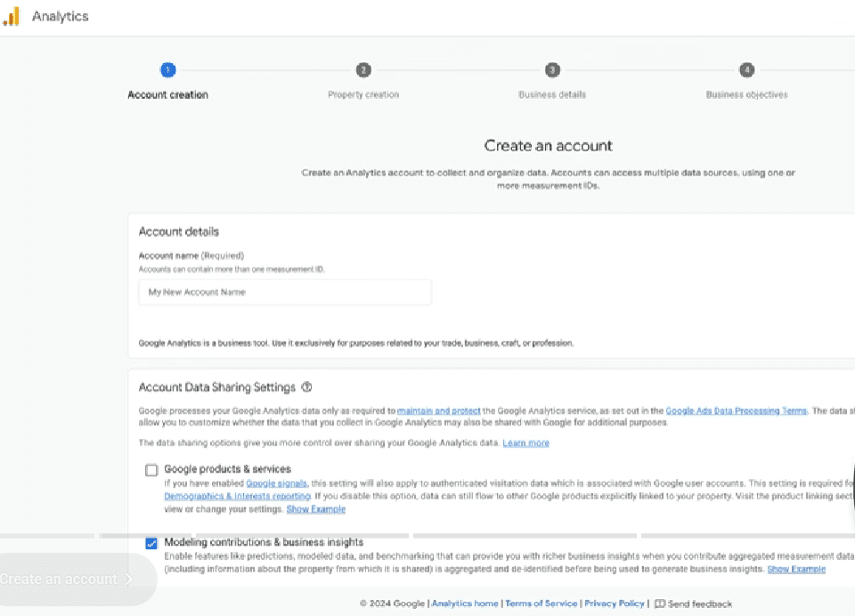
Task: Click the step 4 Business objectives circle
Action: pyautogui.click(x=746, y=70)
